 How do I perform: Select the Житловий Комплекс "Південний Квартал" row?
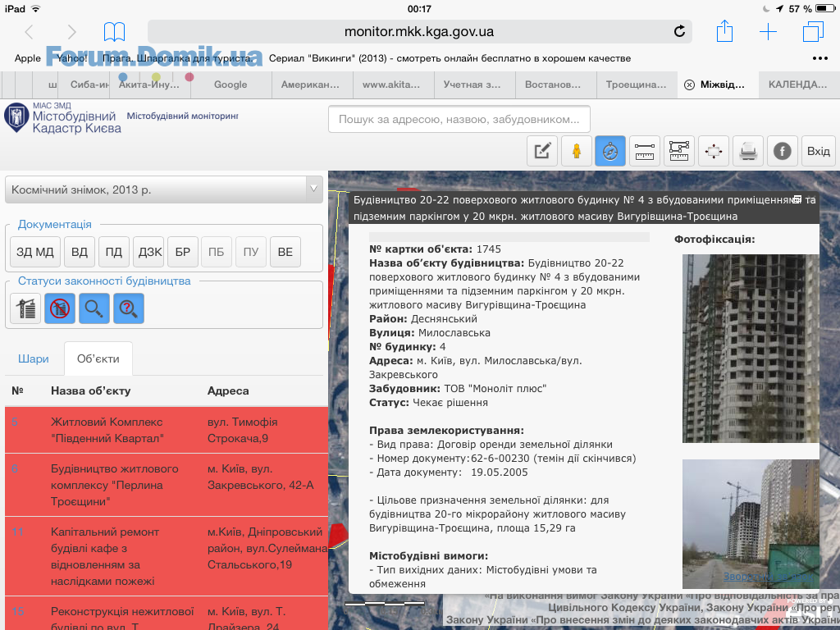tap(167, 430)
